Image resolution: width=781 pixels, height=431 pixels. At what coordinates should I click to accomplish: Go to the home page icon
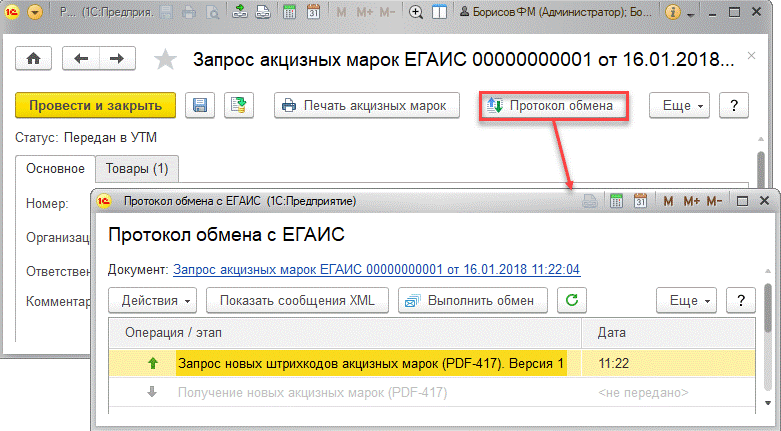(x=33, y=59)
